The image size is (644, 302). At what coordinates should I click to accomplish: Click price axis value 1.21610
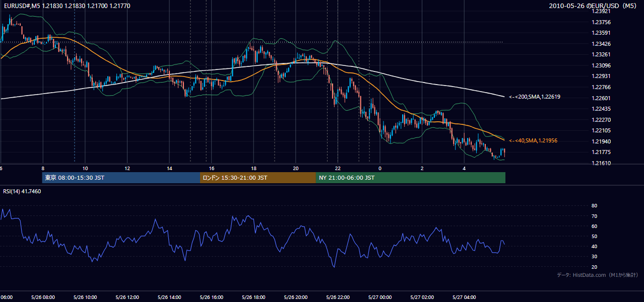pyautogui.click(x=601, y=163)
